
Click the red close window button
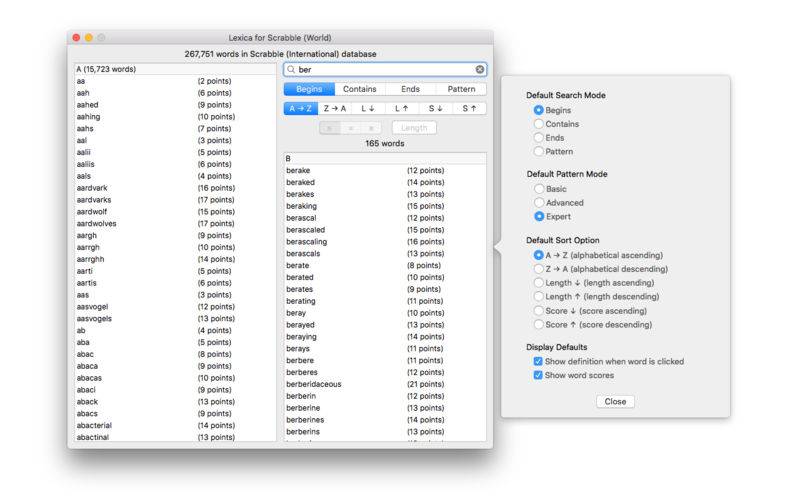pyautogui.click(x=76, y=38)
